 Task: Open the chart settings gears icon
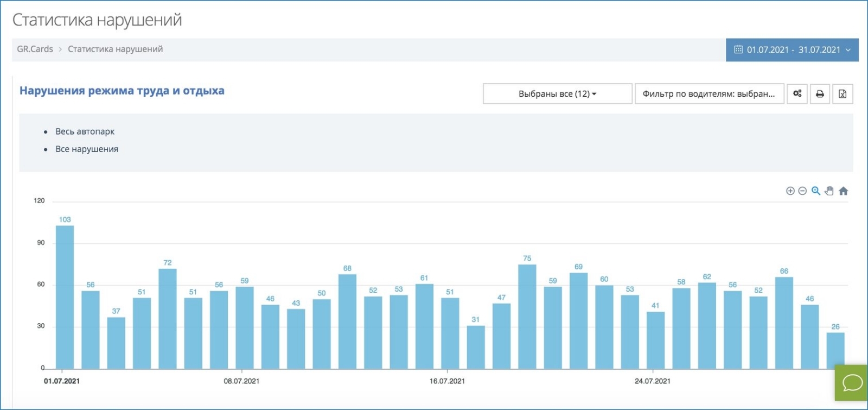tap(797, 94)
